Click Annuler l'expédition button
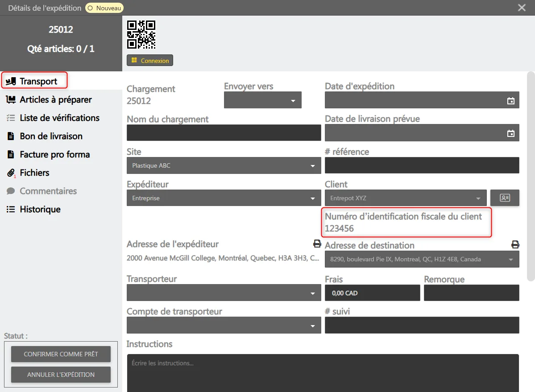 61,375
